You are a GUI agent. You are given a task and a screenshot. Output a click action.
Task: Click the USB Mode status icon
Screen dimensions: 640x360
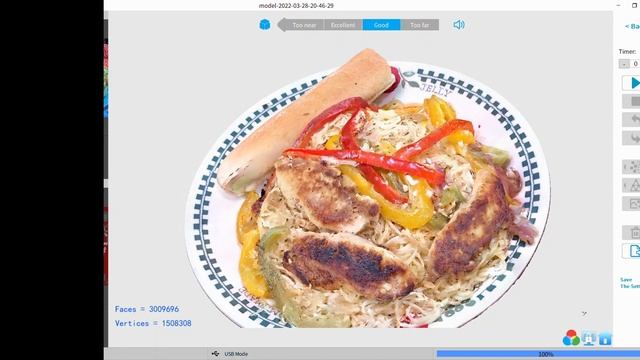(x=216, y=353)
